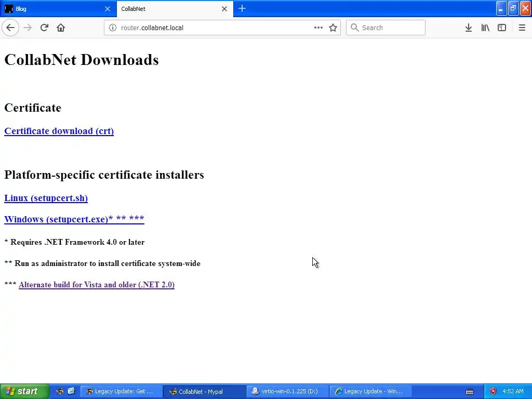Reload the current page
Screen dimensions: 532x399
pyautogui.click(x=44, y=28)
